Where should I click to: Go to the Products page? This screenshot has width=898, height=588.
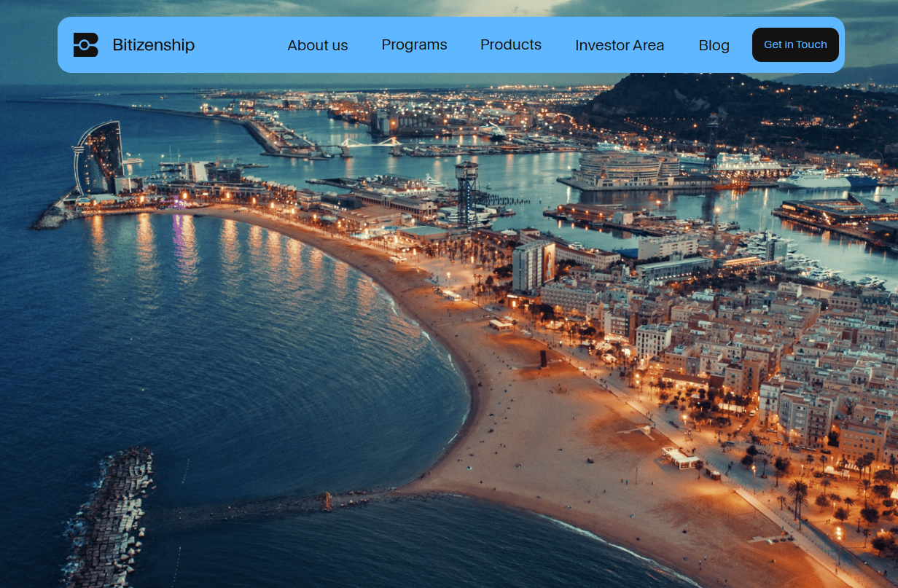pos(511,44)
